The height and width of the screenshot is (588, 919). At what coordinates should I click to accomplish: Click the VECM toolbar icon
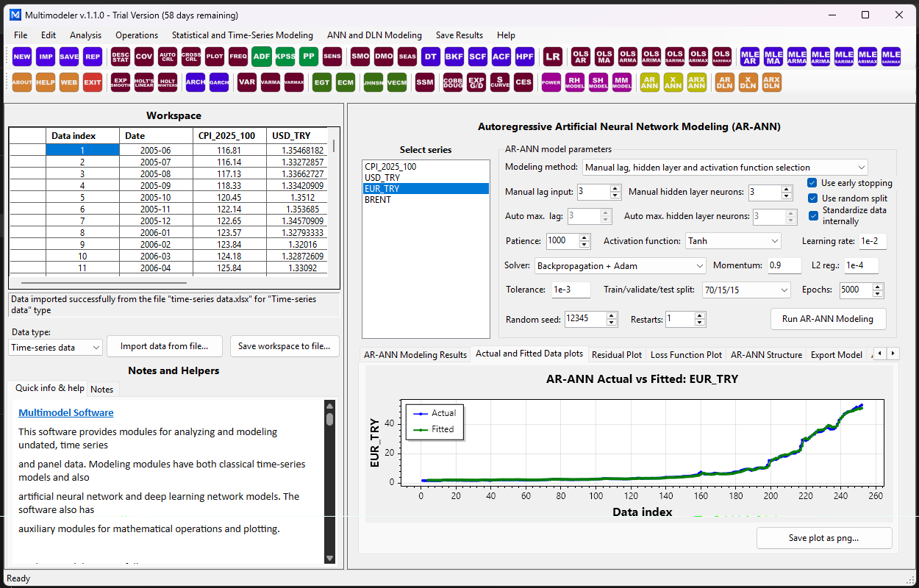(397, 82)
